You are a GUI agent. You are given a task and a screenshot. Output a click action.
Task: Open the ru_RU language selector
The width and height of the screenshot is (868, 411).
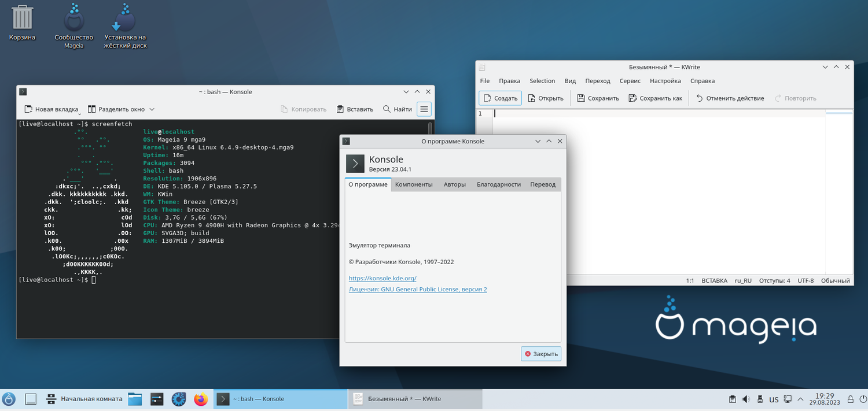(x=743, y=281)
